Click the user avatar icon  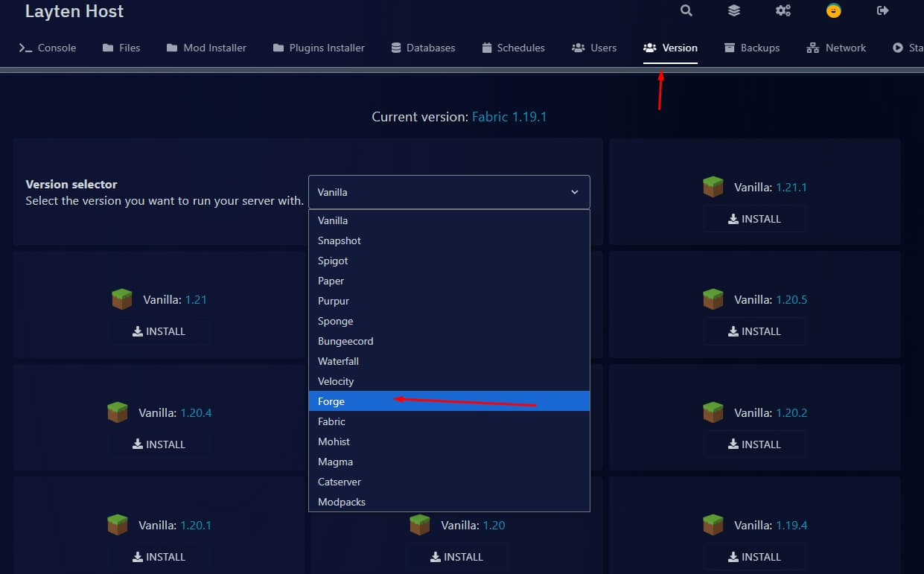[834, 10]
